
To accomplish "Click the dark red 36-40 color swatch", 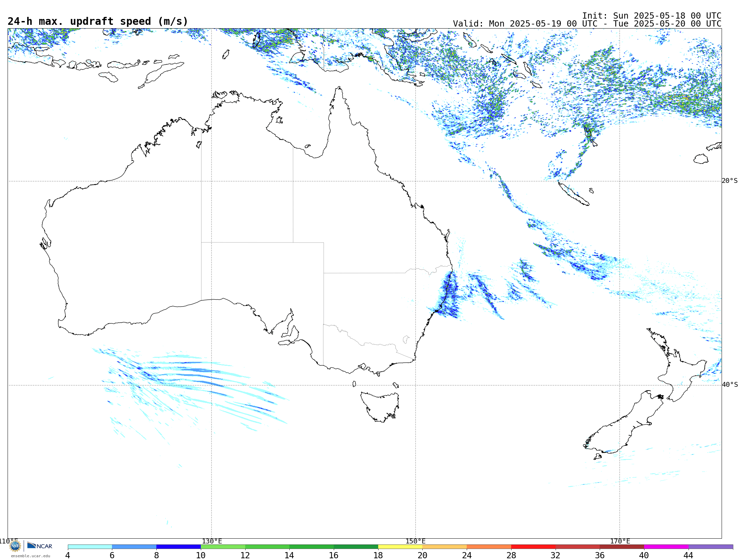I will point(622,547).
